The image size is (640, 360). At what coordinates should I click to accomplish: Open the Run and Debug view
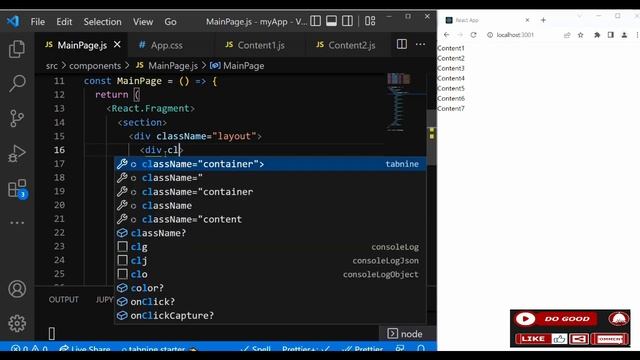[x=17, y=153]
